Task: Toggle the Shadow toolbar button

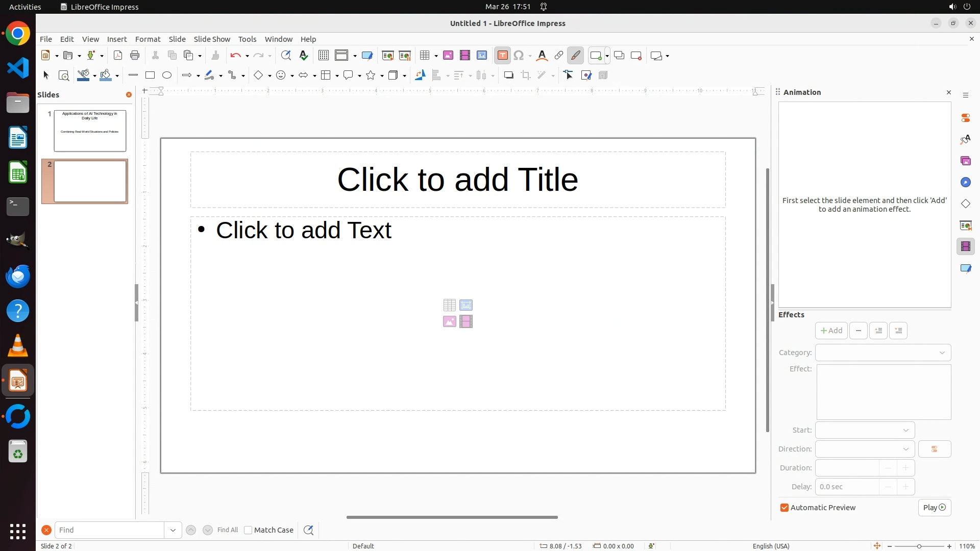Action: [x=508, y=76]
